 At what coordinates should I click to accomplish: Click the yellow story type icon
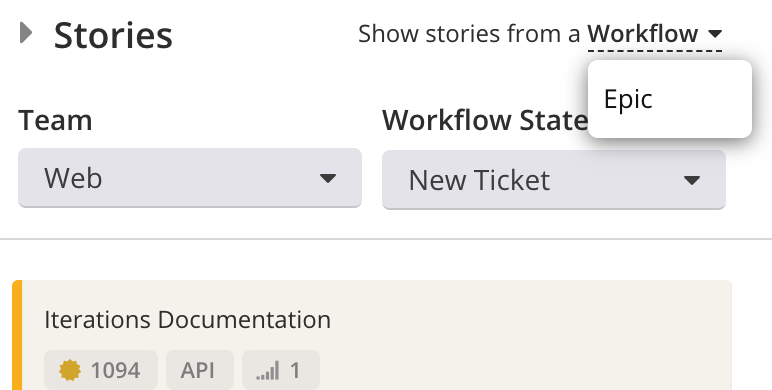pos(70,370)
